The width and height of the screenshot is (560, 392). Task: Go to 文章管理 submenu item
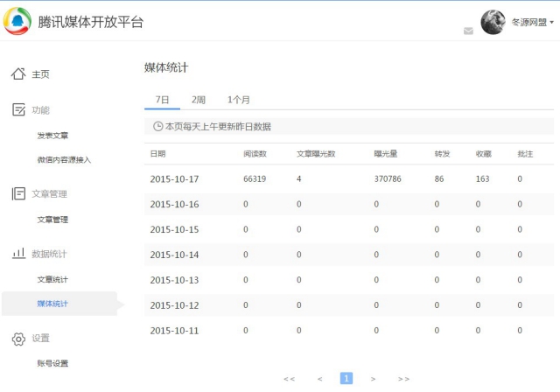[x=52, y=220]
